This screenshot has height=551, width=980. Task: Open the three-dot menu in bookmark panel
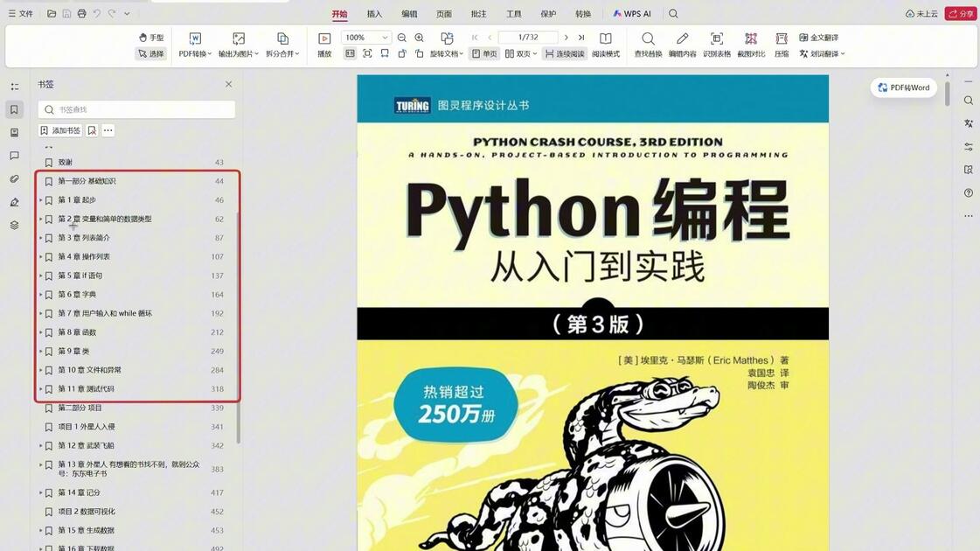[108, 130]
